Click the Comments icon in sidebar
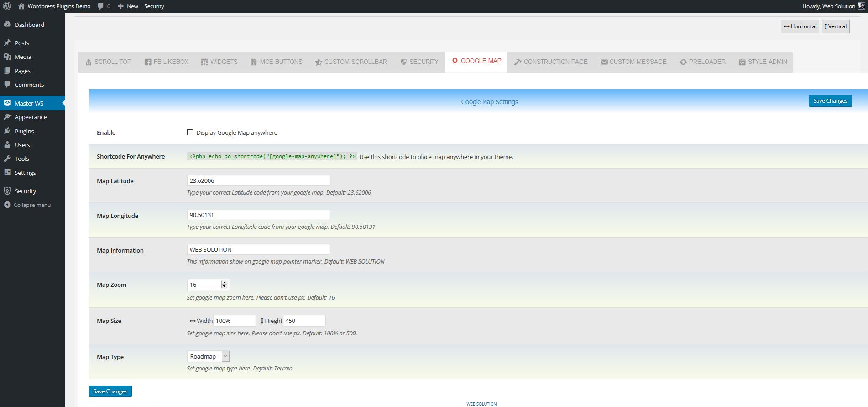The image size is (868, 407). 7,85
